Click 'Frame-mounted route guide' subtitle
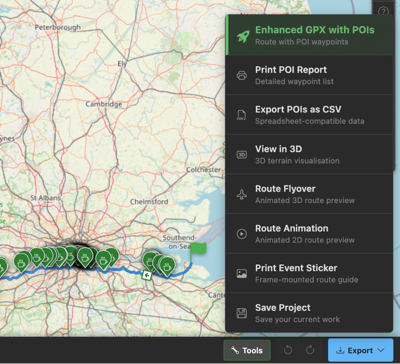 [307, 280]
